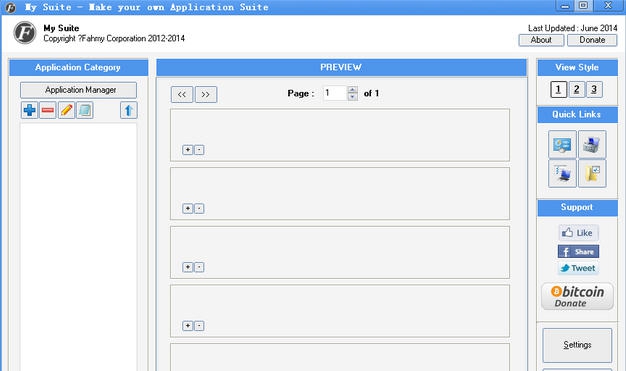Switch to View Style 1
This screenshot has height=371, width=626.
pos(559,89)
